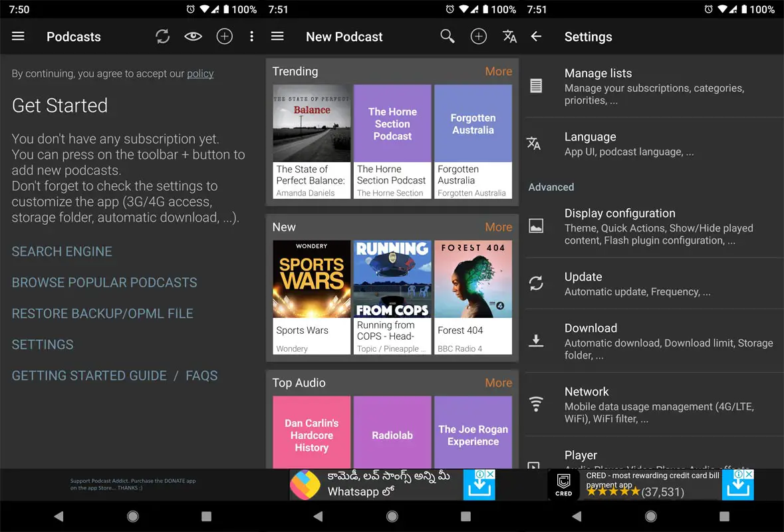Open The Horne Section Podcast tile

click(392, 142)
